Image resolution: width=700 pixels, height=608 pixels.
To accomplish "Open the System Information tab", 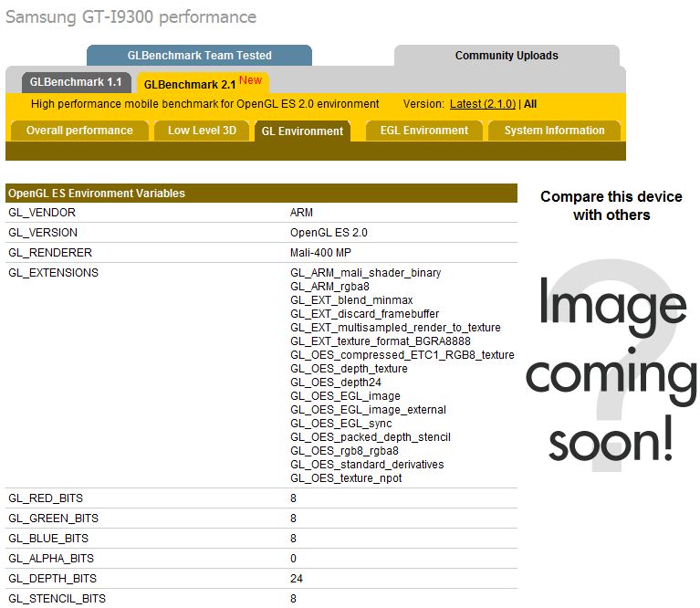I will point(555,131).
